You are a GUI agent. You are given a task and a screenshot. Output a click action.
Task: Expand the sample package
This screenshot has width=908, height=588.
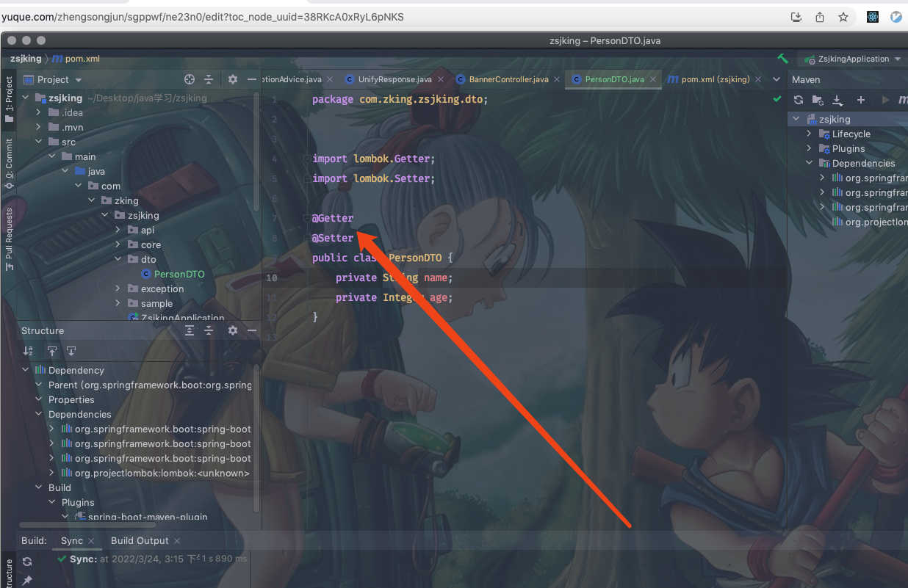(118, 303)
